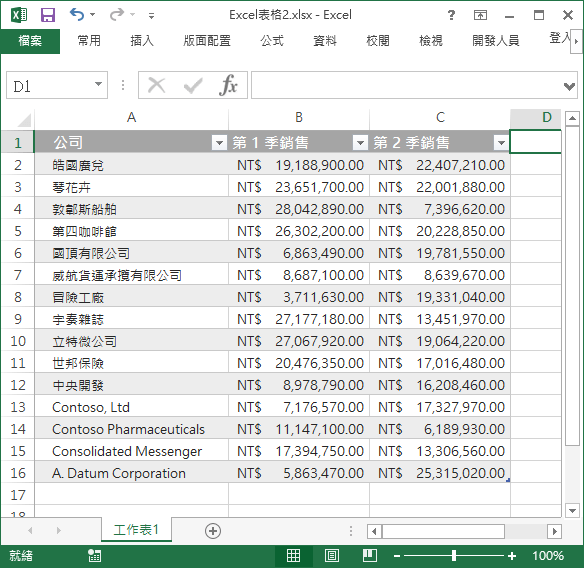Click the Undo arrow icon
584x568 pixels.
pyautogui.click(x=77, y=15)
